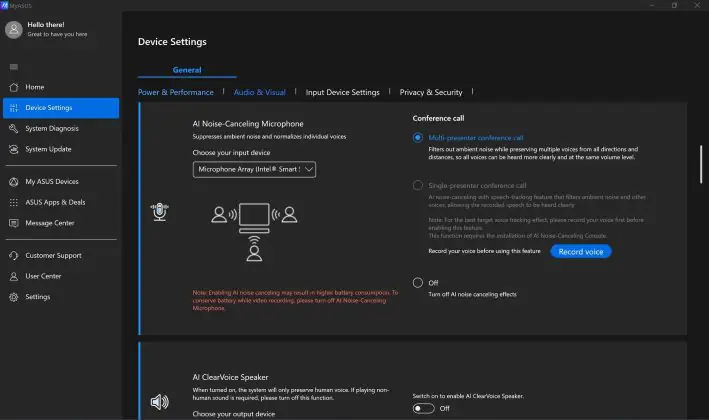709x420 pixels.
Task: Click the Device Settings sliders icon
Action: pos(14,108)
